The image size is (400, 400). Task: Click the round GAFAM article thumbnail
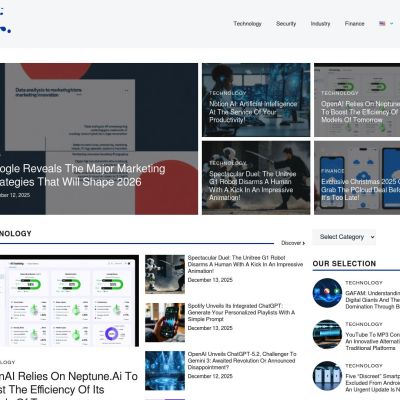(x=327, y=293)
